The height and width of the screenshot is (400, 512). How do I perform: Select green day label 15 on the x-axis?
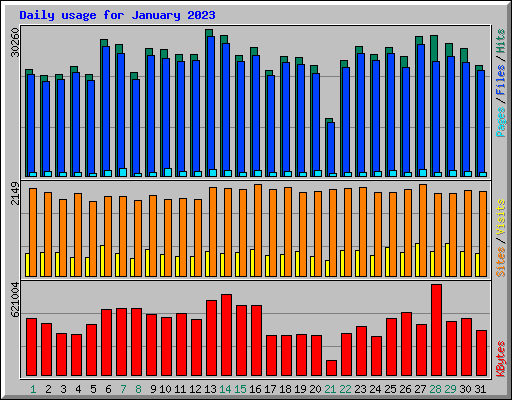240,389
